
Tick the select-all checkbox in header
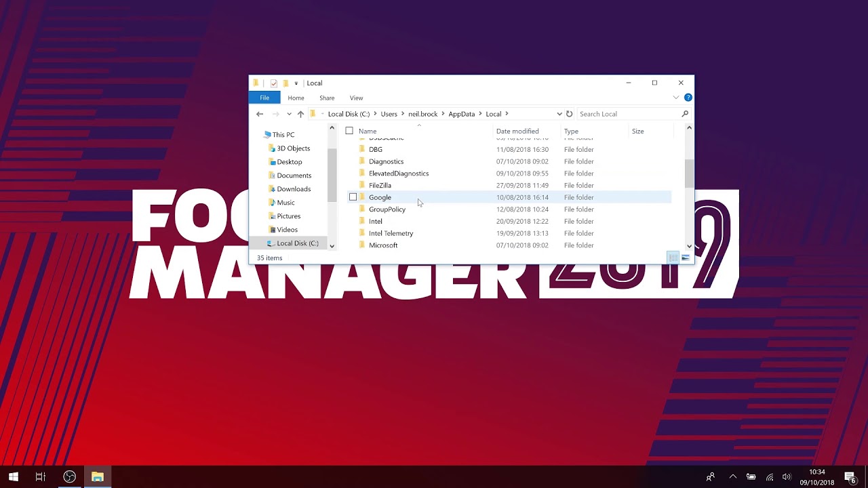[x=349, y=131]
